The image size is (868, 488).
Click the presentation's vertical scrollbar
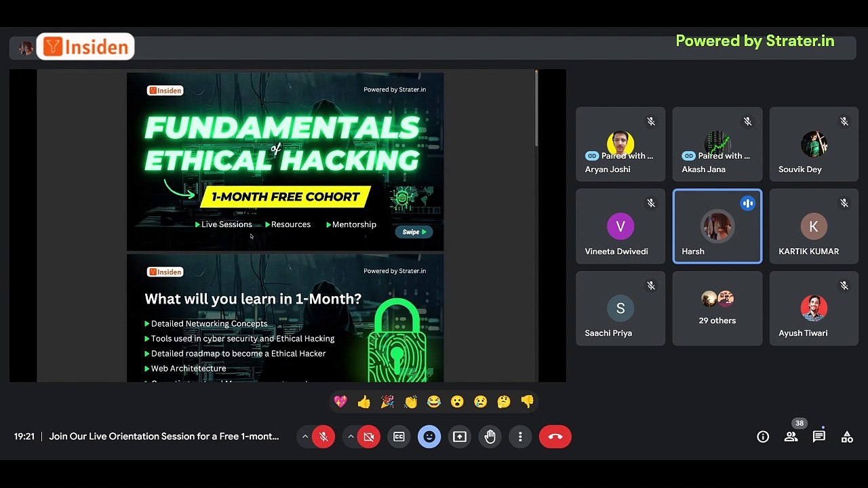pos(536,108)
